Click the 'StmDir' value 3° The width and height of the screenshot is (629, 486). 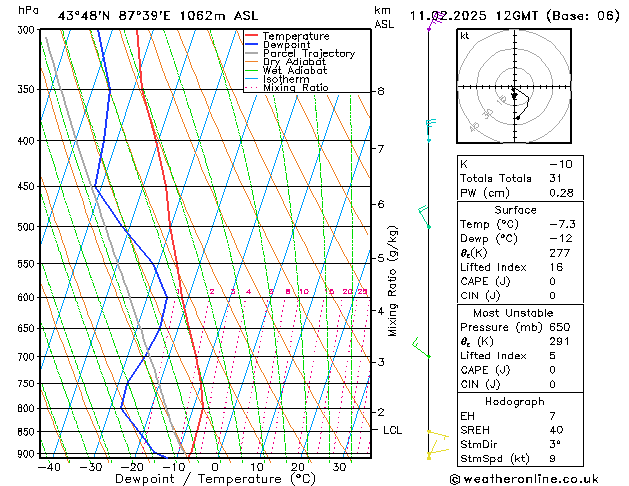(x=555, y=444)
